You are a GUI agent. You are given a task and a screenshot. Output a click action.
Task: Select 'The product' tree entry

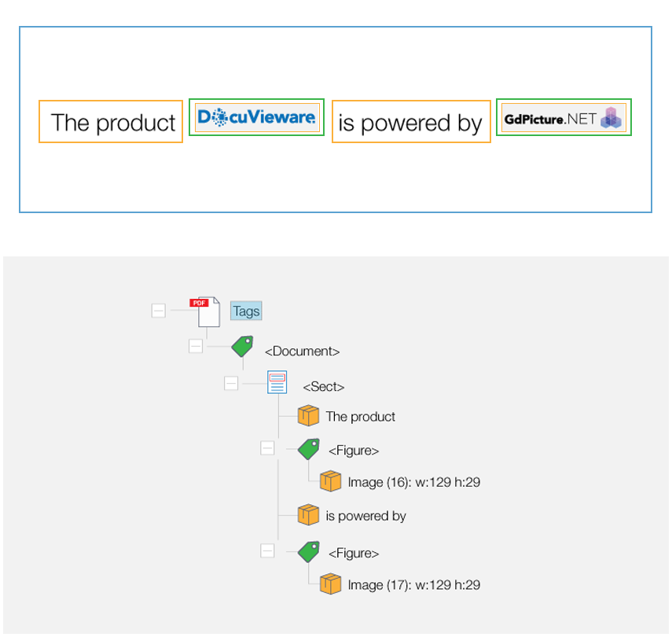[x=361, y=417]
